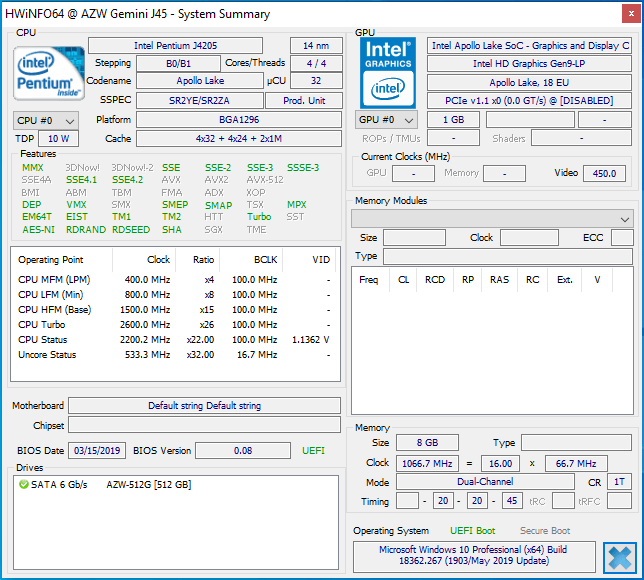
Task: Click the VID column header
Action: (x=309, y=260)
